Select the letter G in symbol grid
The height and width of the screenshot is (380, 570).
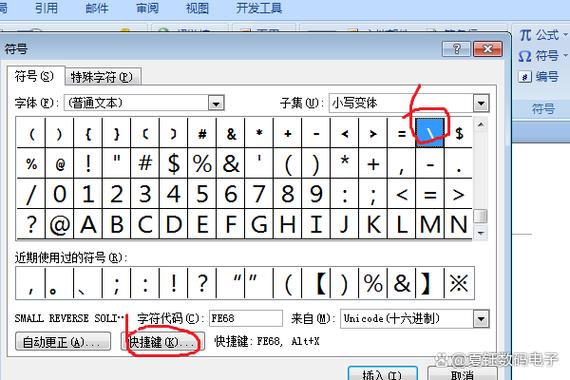coord(259,224)
